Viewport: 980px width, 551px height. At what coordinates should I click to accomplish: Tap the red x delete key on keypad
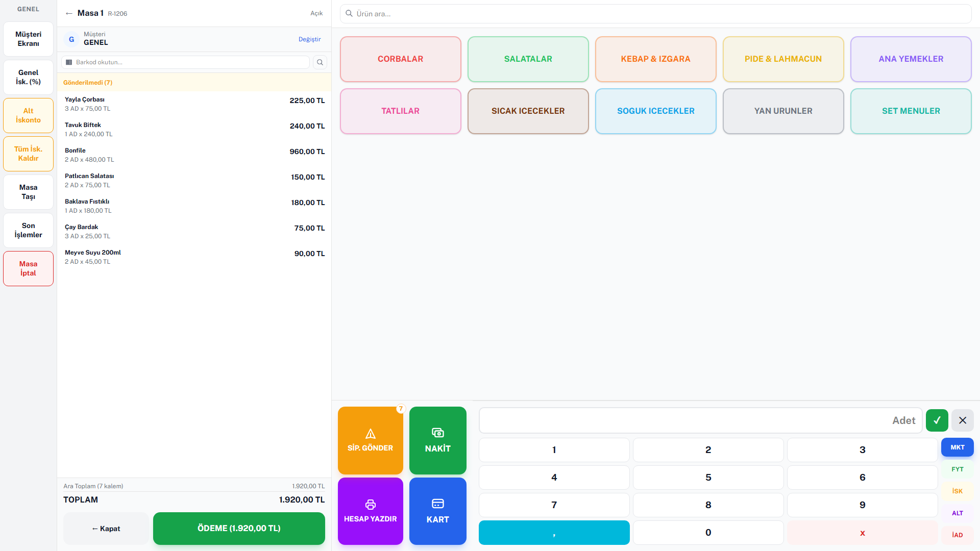click(863, 533)
